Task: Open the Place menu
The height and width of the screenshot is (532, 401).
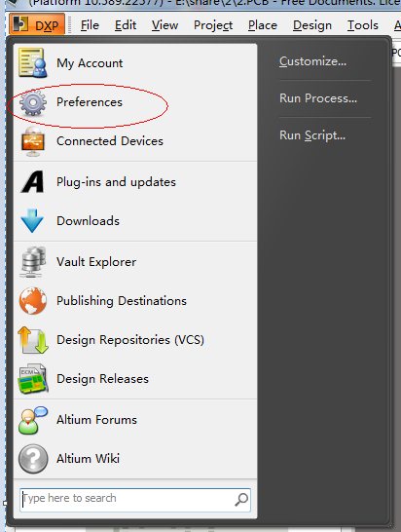Action: pyautogui.click(x=263, y=25)
